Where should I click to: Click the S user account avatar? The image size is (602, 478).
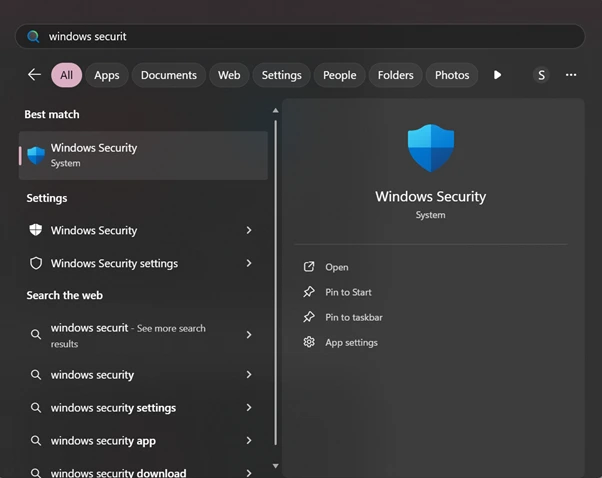click(x=541, y=75)
